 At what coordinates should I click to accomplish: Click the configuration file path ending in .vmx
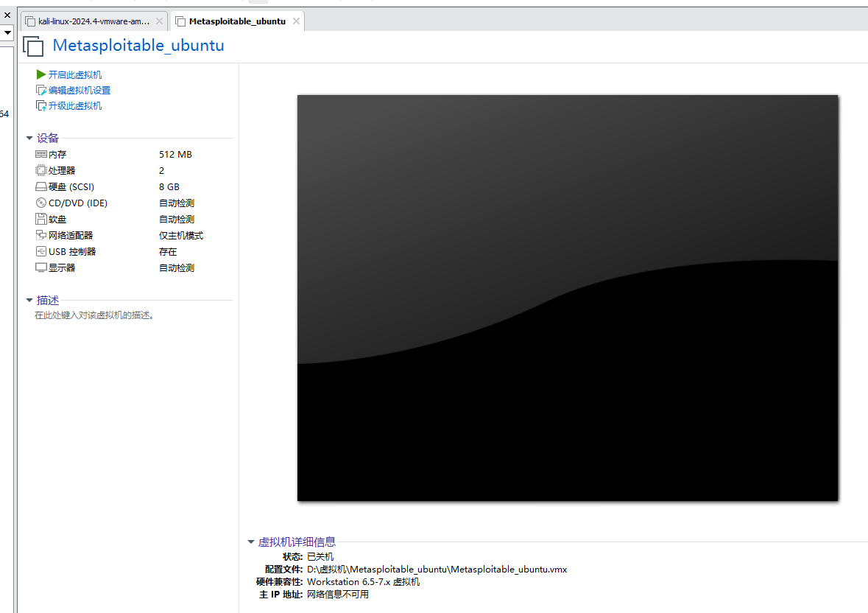coord(437,570)
